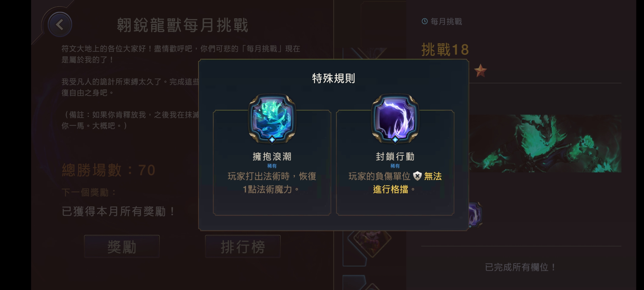
Task: Tap the 已完成所有欄位 text
Action: coord(520,267)
